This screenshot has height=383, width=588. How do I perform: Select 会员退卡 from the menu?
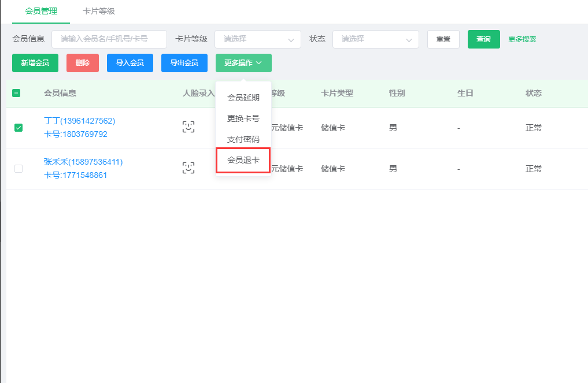coord(243,160)
